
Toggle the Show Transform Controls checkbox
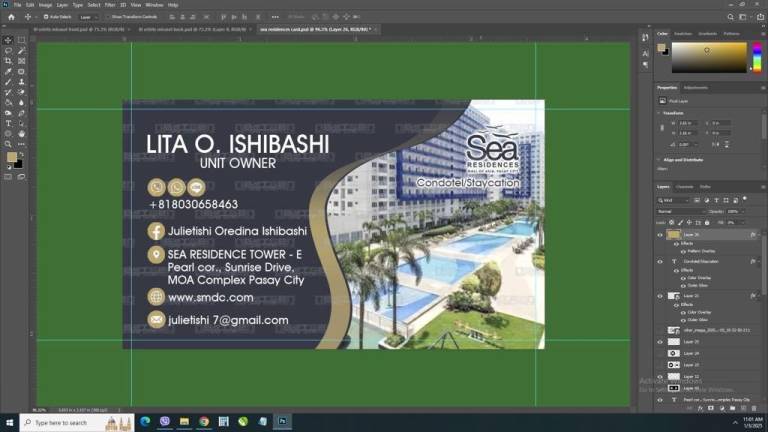(109, 17)
